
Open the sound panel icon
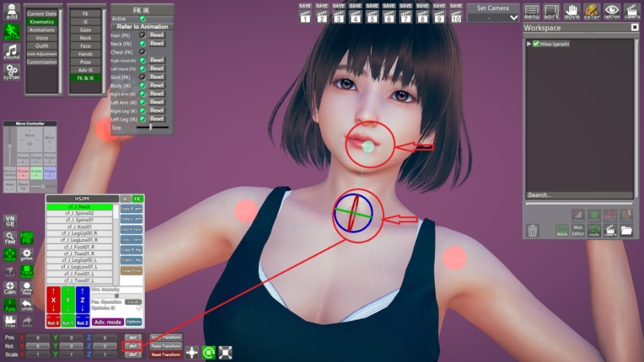pyautogui.click(x=11, y=52)
